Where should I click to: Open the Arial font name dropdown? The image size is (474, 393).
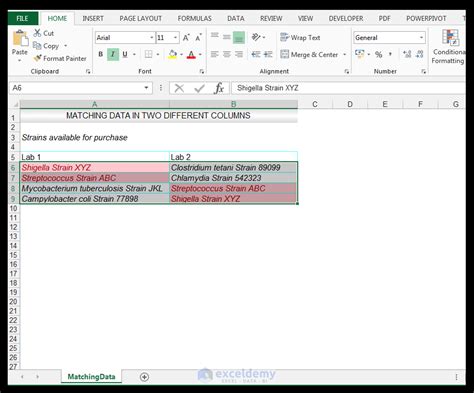coord(151,38)
